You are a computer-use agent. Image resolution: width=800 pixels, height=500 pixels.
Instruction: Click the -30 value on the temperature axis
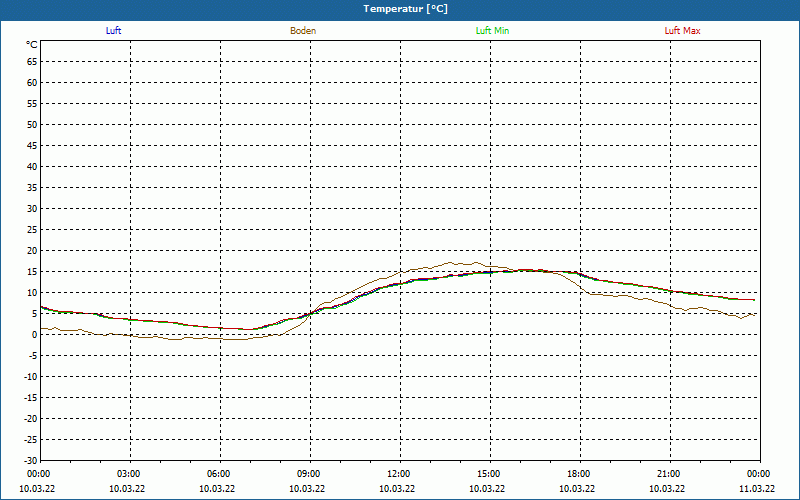click(x=31, y=460)
